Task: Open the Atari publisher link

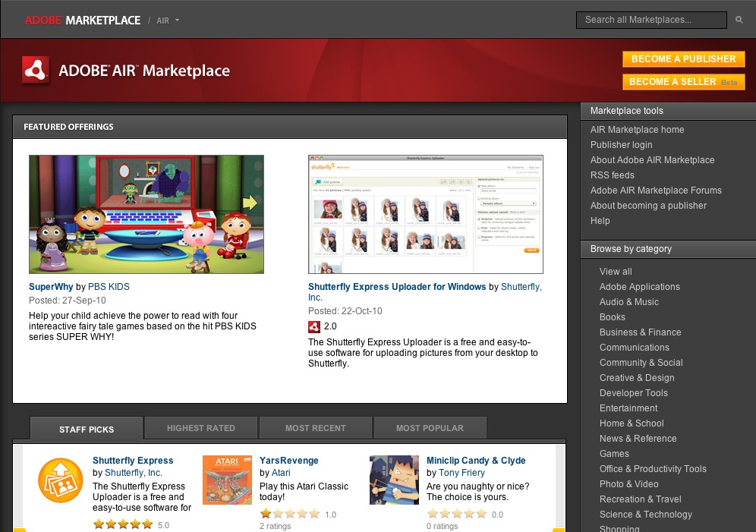Action: point(281,473)
